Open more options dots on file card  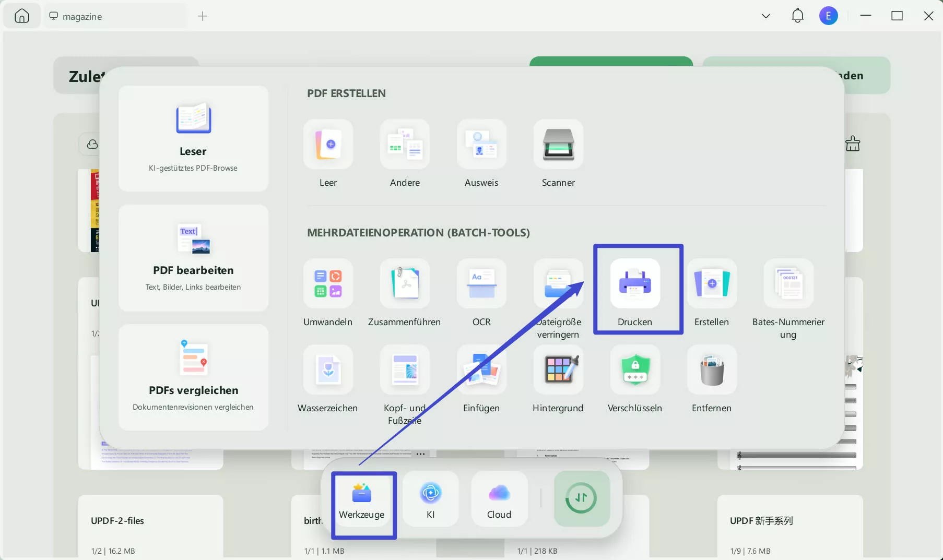420,454
